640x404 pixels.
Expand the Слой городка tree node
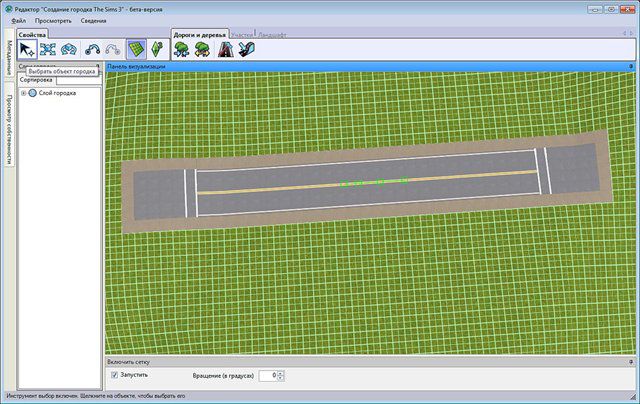(23, 93)
